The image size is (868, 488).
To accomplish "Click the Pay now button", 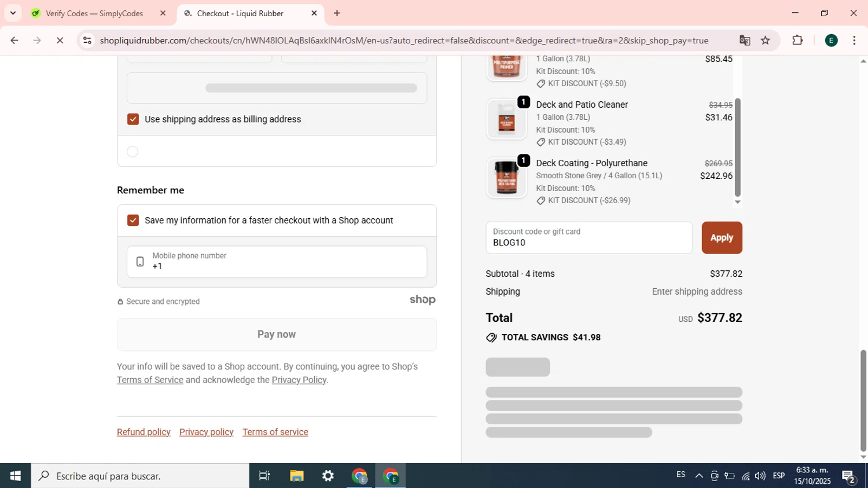I will (277, 335).
